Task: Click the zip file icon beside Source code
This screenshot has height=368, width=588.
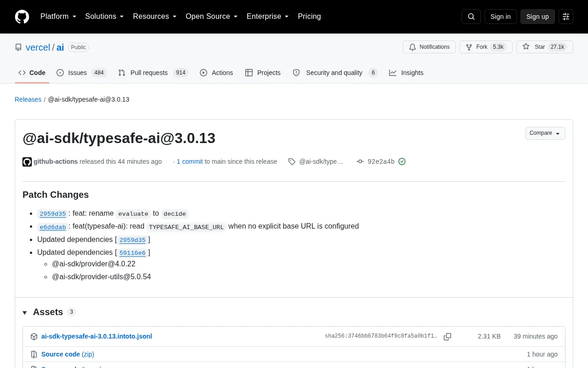Action: click(x=34, y=354)
